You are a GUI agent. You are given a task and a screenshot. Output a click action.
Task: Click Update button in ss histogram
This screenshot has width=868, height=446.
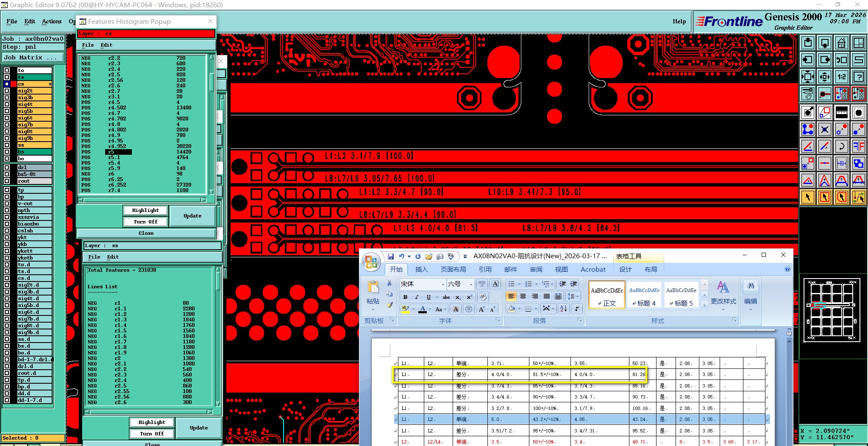tap(199, 428)
